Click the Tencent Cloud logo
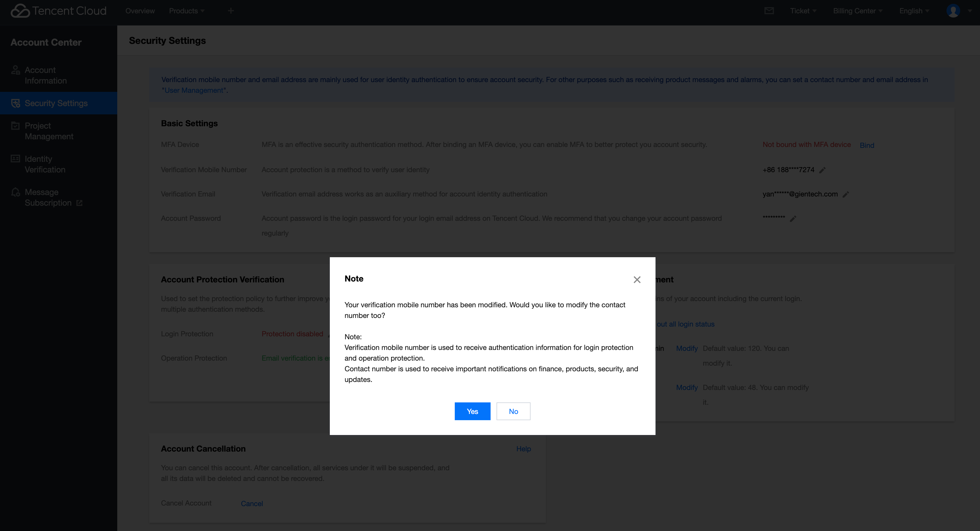The height and width of the screenshot is (531, 980). 58,11
